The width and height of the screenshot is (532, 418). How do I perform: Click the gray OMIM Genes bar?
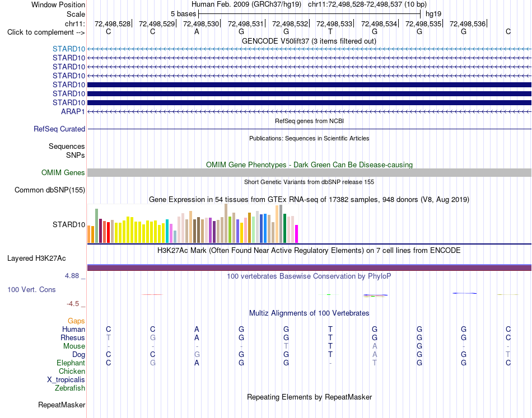tap(309, 172)
